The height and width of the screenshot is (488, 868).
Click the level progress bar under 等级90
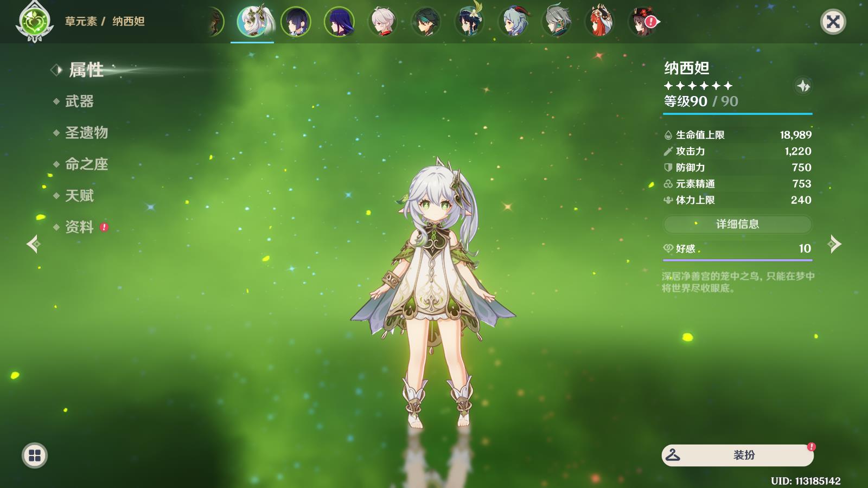[737, 114]
